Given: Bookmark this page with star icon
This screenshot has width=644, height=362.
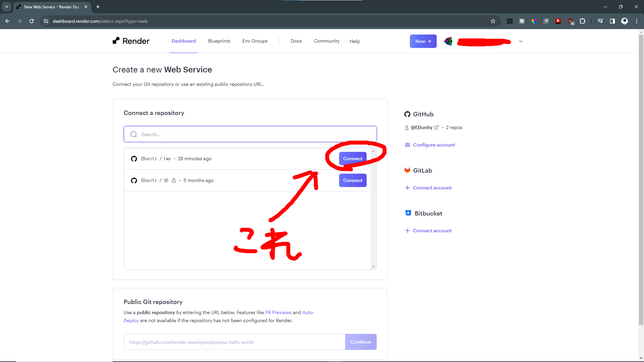Looking at the screenshot, I should click(x=493, y=21).
